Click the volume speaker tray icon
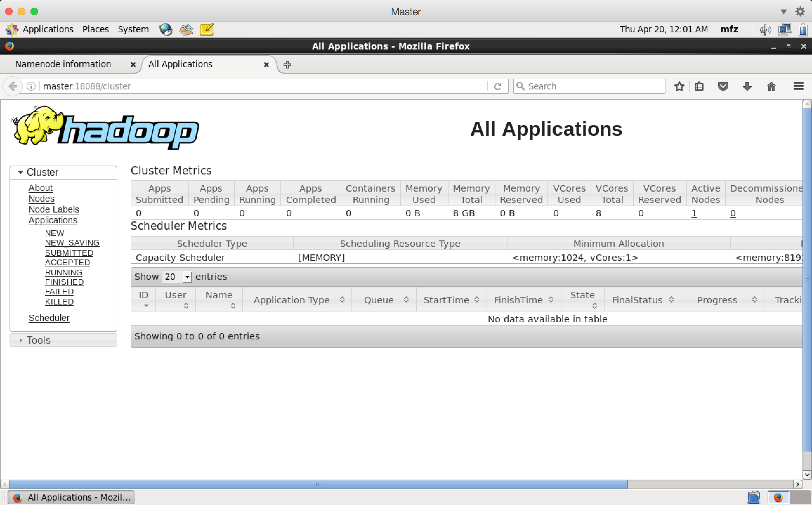The image size is (812, 505). point(765,30)
